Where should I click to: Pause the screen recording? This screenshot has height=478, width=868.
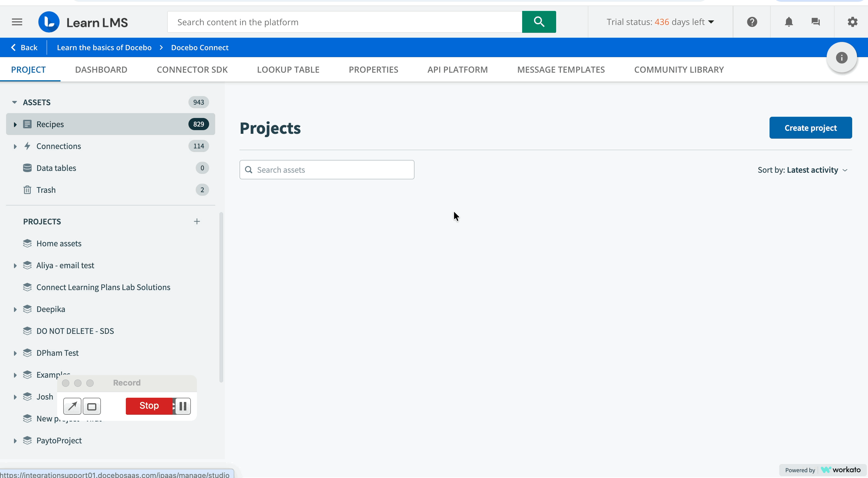183,406
